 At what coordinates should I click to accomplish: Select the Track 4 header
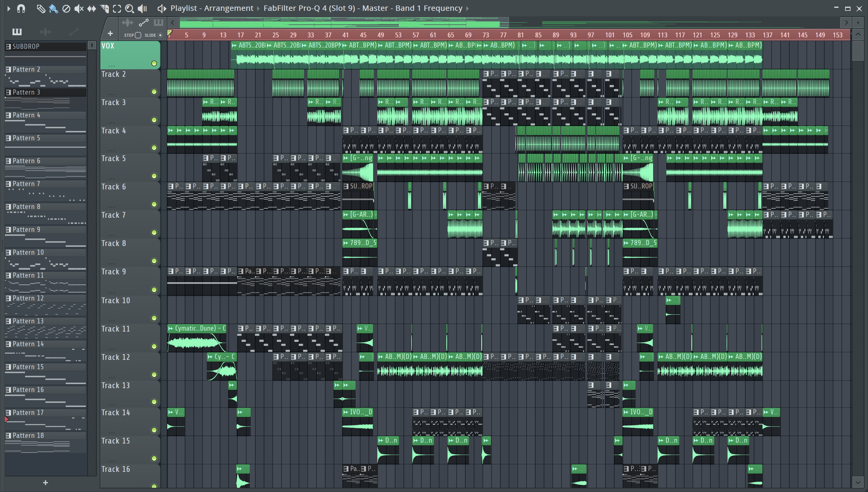coord(130,140)
